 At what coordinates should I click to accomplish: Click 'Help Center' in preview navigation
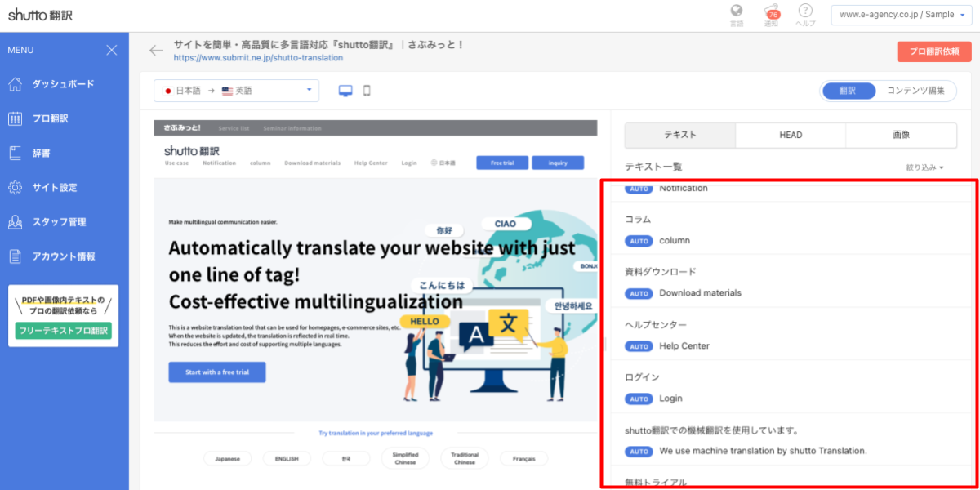[x=371, y=163]
